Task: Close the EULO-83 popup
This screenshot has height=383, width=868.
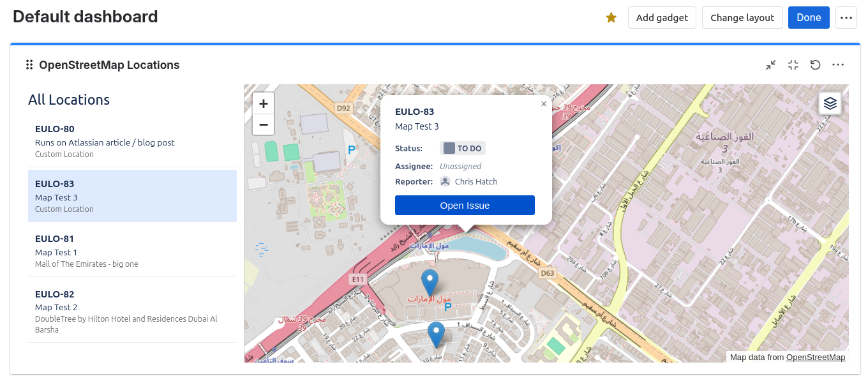Action: [x=544, y=103]
